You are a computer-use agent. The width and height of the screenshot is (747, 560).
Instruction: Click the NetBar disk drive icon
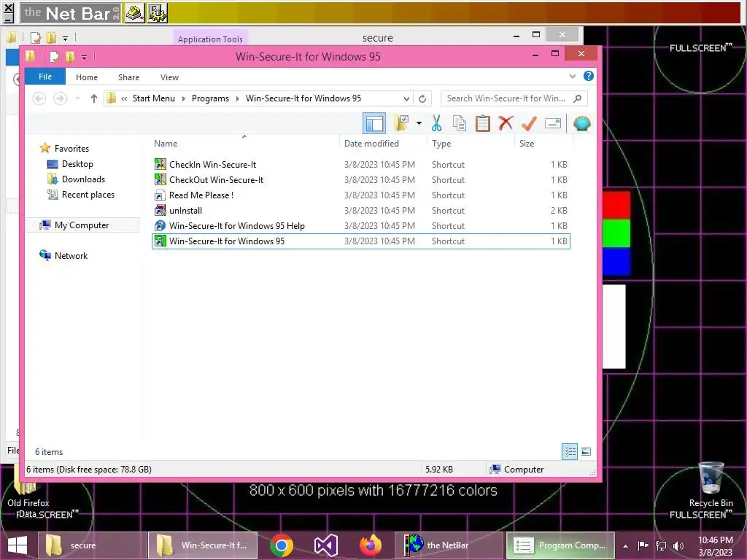coord(135,13)
